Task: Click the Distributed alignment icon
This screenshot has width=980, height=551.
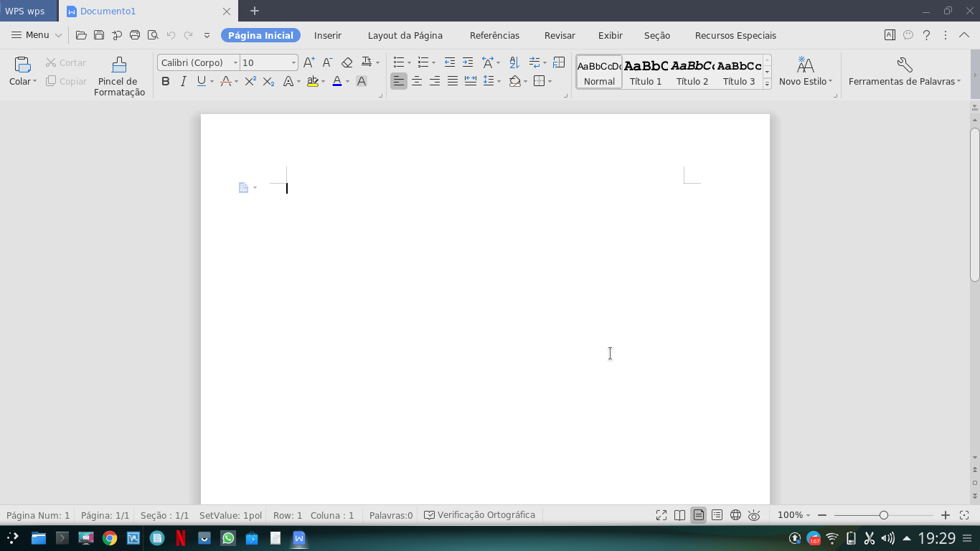Action: click(471, 81)
